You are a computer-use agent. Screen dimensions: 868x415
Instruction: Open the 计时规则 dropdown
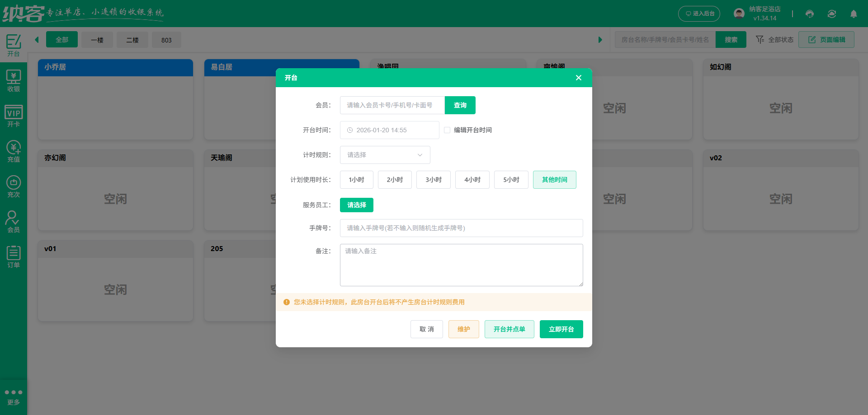coord(385,154)
